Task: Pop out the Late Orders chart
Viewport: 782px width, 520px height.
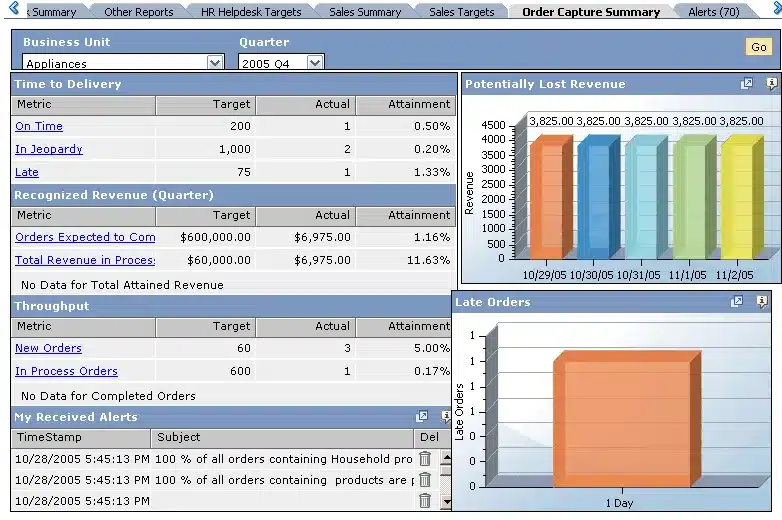Action: pyautogui.click(x=737, y=301)
